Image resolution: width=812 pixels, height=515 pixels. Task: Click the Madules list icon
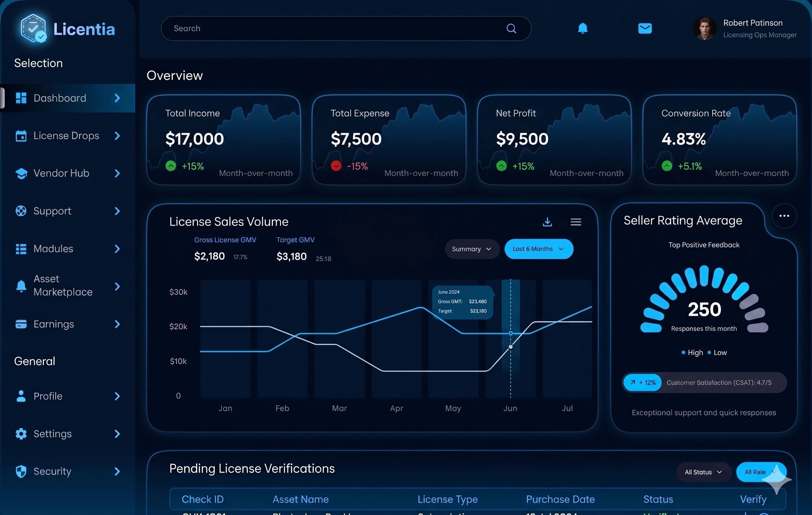(21, 249)
